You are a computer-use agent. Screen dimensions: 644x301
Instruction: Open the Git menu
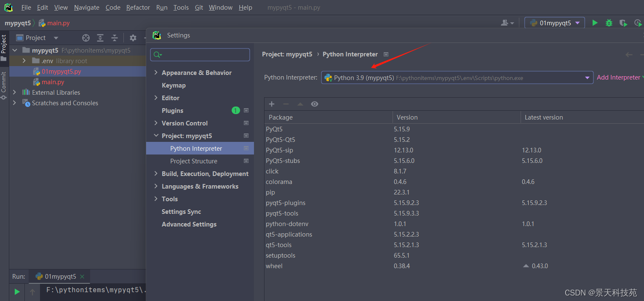[x=199, y=7]
